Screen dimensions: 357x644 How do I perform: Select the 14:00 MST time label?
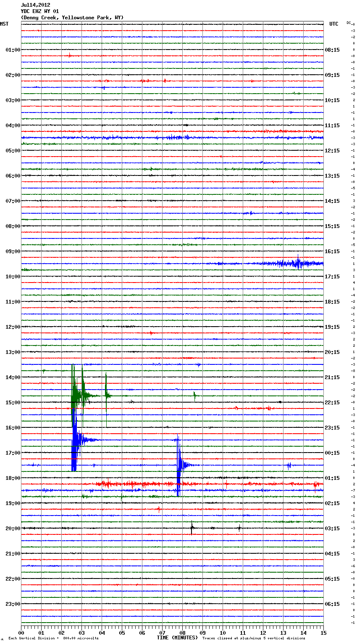13,377
